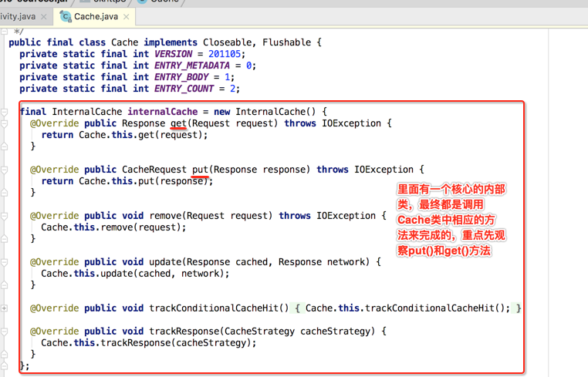Screen dimensions: 588x377
Task: Collapse the update(Response cached...) method fold marker
Action: (4, 262)
